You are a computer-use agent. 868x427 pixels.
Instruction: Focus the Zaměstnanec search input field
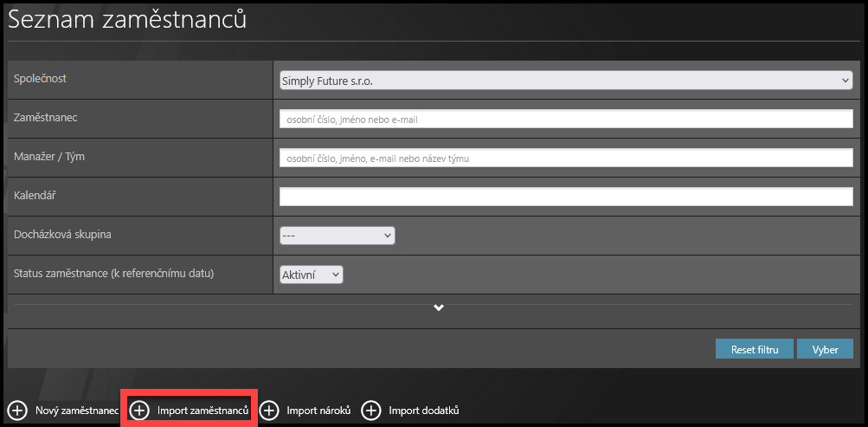click(566, 120)
